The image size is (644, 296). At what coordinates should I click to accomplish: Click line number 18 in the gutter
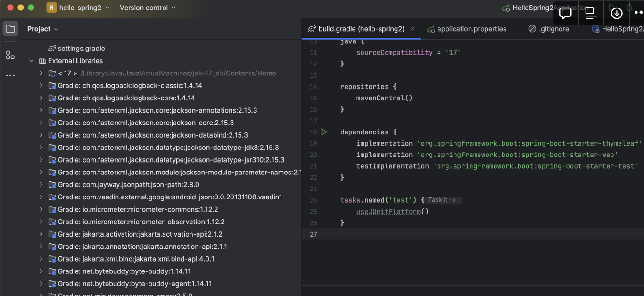[313, 132]
